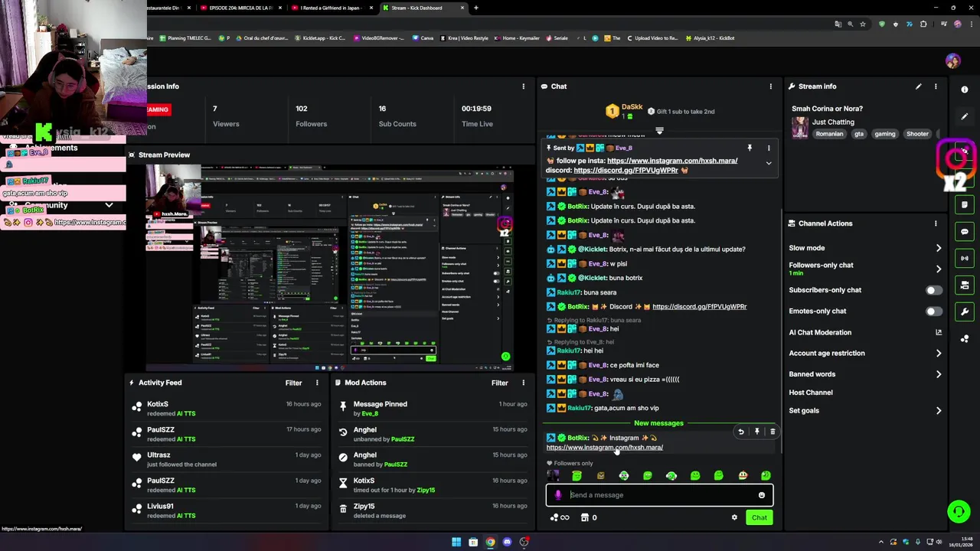Click the Message Pinned mod action entry

click(x=433, y=409)
